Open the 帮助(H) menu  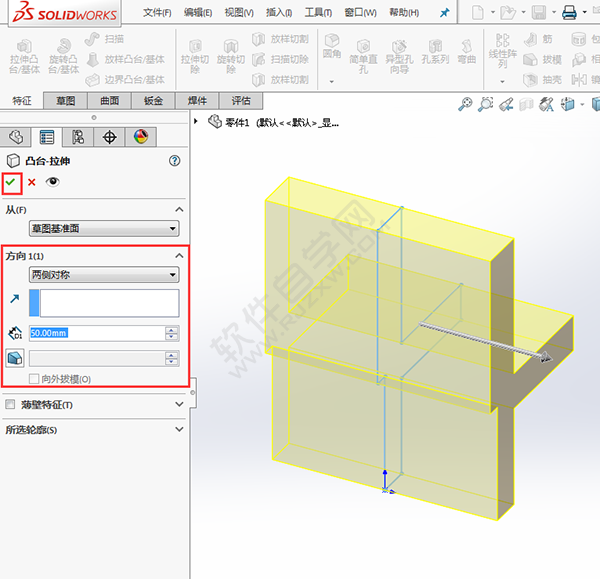tap(404, 13)
